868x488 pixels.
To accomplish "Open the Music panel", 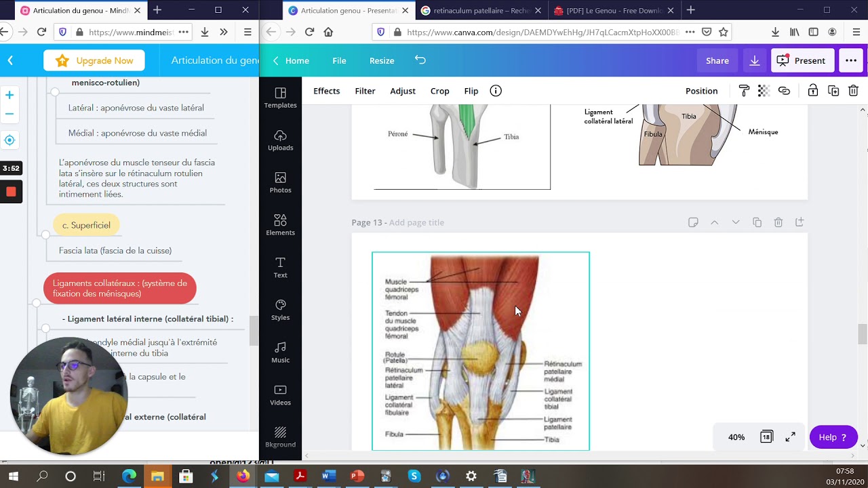I will [x=280, y=352].
